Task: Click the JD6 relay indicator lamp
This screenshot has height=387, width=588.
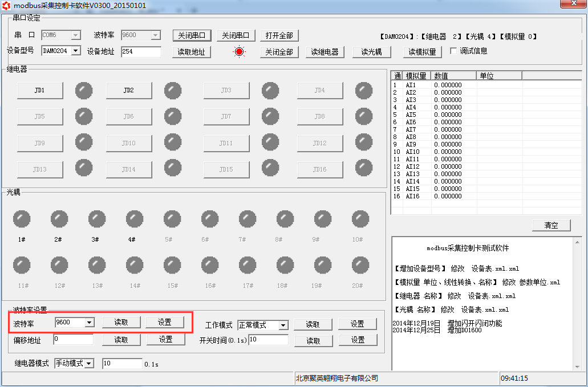Action: tap(173, 116)
